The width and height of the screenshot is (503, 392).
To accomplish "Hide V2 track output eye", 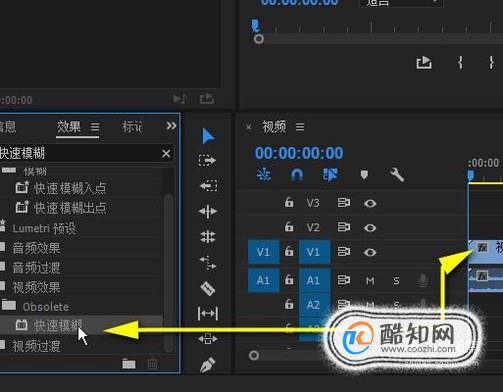I will pyautogui.click(x=370, y=228).
